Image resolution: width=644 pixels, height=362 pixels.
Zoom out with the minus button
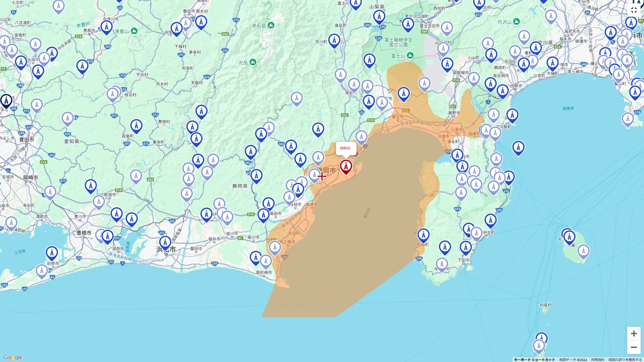[634, 347]
